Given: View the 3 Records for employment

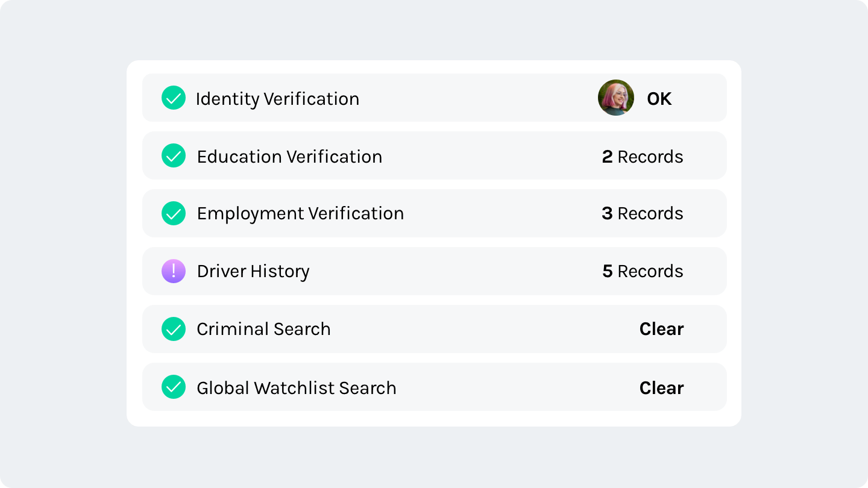Looking at the screenshot, I should 643,214.
